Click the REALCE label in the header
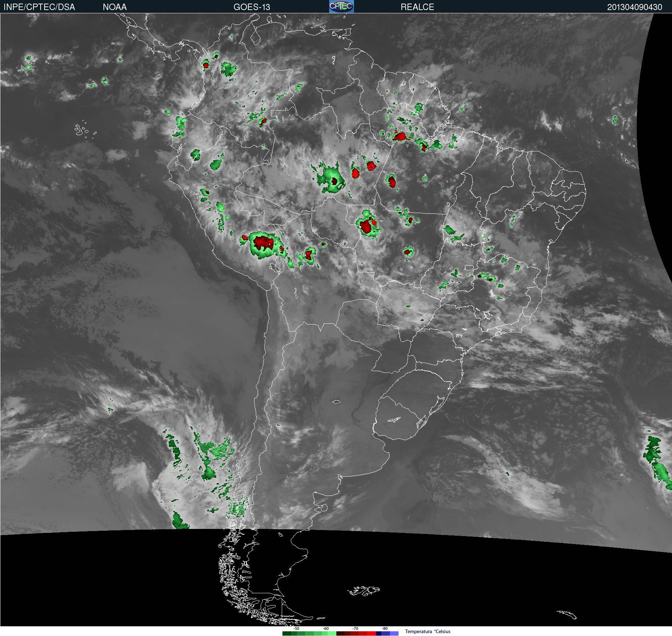The width and height of the screenshot is (672, 636). tap(417, 7)
